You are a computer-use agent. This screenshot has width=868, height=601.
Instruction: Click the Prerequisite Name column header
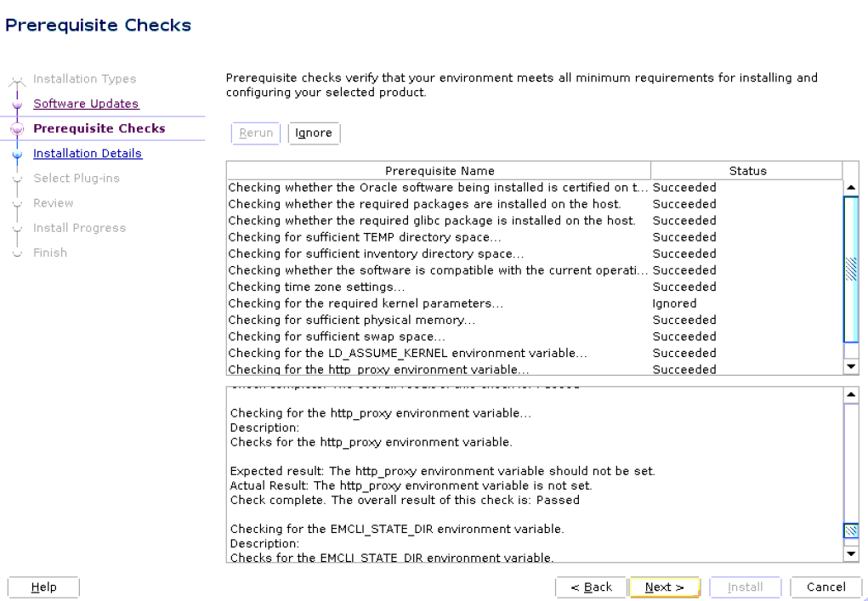pyautogui.click(x=440, y=170)
